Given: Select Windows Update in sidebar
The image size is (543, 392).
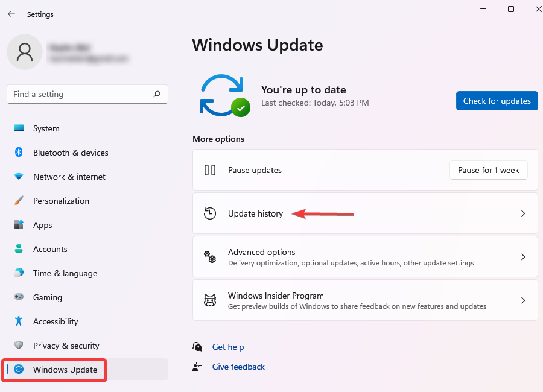Looking at the screenshot, I should pos(87,369).
